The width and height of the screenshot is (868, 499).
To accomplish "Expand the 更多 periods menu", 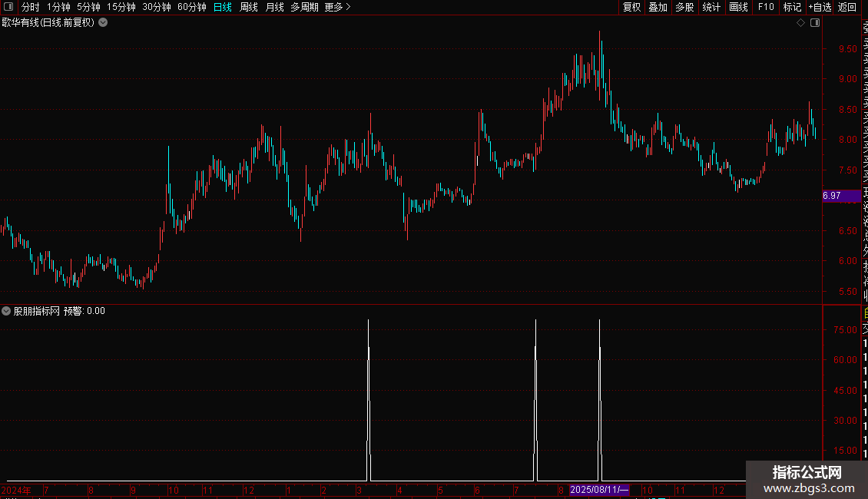I will (338, 7).
